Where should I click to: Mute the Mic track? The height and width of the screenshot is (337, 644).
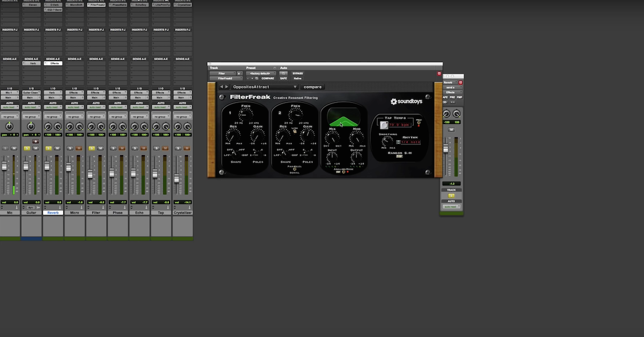pyautogui.click(x=14, y=148)
